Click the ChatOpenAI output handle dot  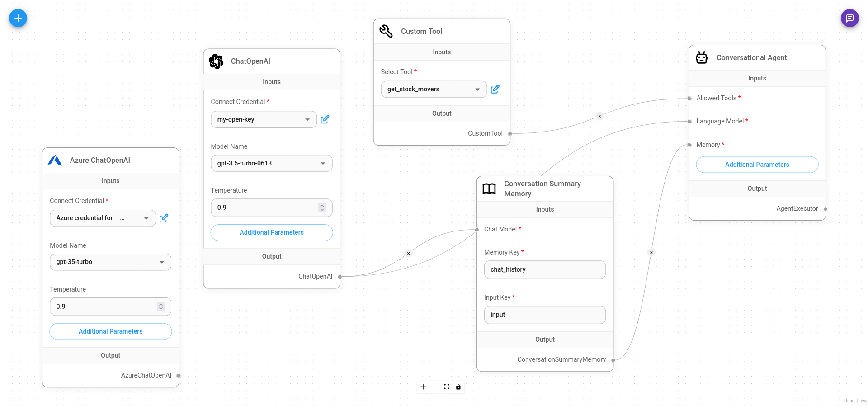point(340,277)
